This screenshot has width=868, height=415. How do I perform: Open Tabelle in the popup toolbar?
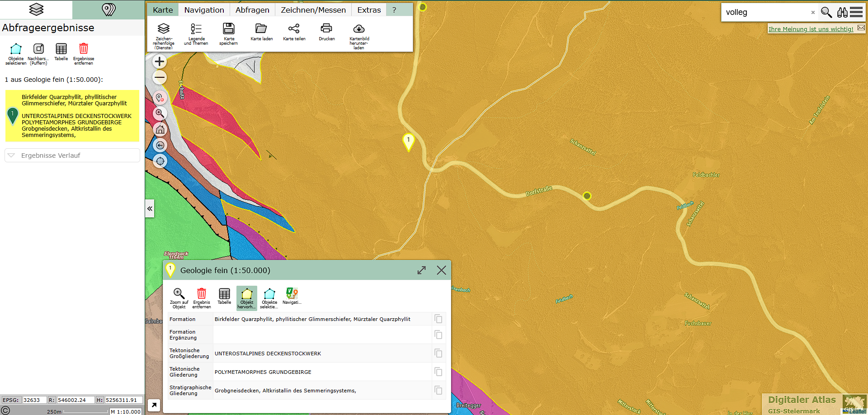coord(224,296)
